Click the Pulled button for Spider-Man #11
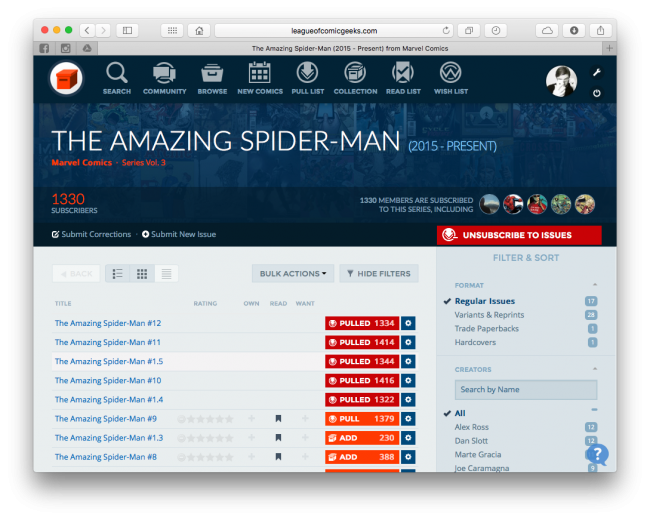 click(362, 342)
